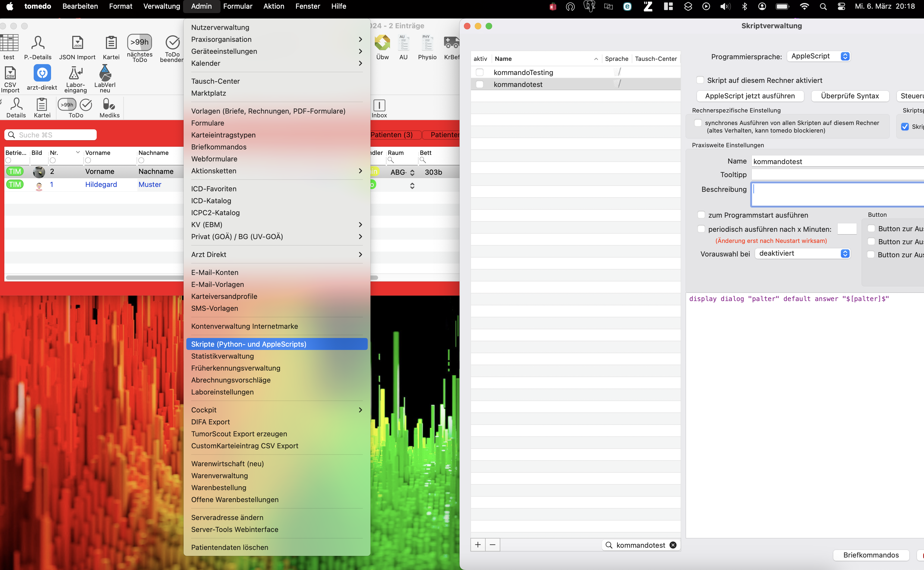Click the KrBef ambulance icon
Image resolution: width=924 pixels, height=570 pixels.
(x=451, y=47)
